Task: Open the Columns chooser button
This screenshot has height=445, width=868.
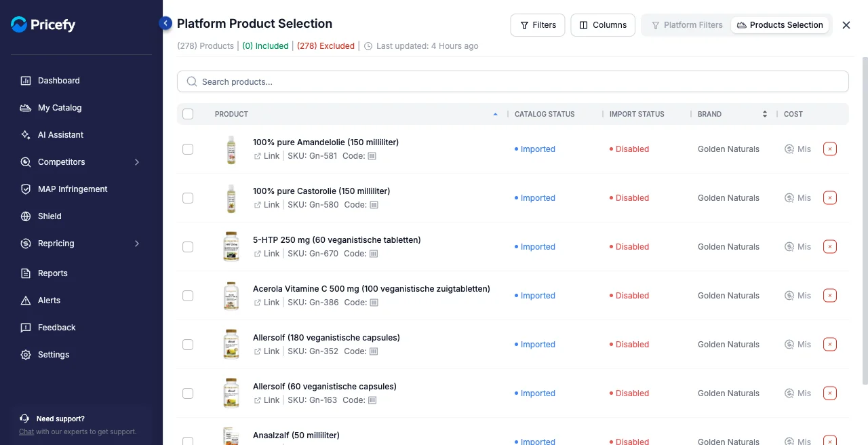Action: (603, 25)
